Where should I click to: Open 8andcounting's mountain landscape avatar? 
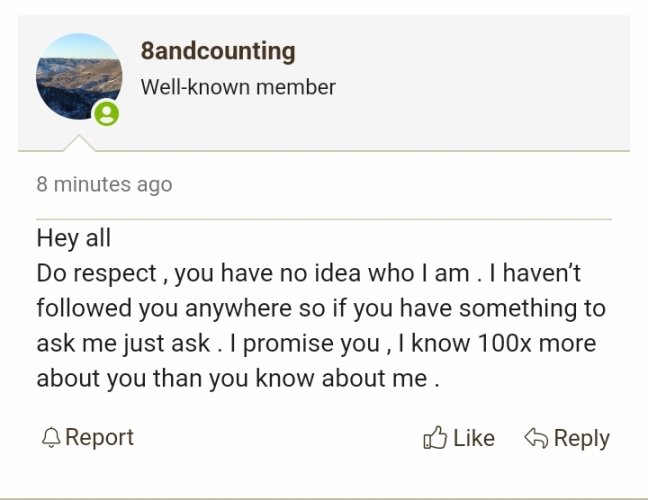(x=79, y=76)
